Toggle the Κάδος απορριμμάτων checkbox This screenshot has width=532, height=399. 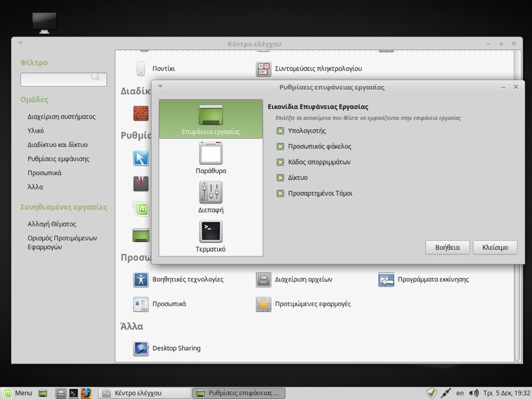[x=280, y=162]
